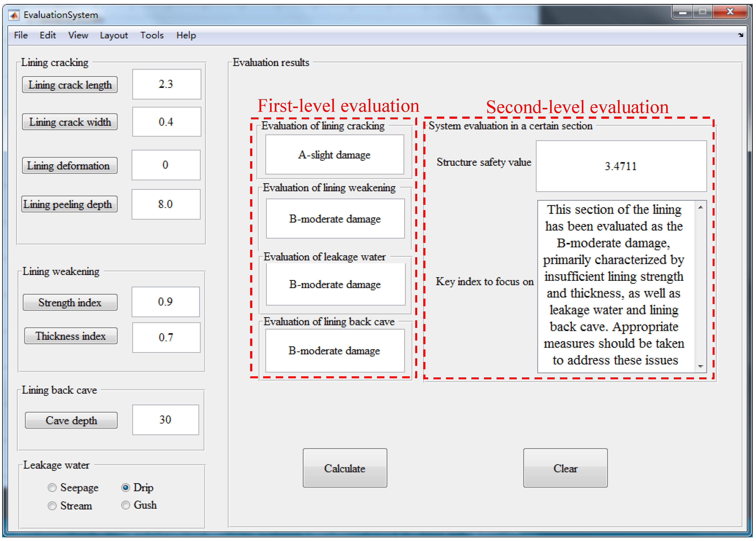Close the EvaluationSystem window
756x541 pixels.
pos(730,12)
